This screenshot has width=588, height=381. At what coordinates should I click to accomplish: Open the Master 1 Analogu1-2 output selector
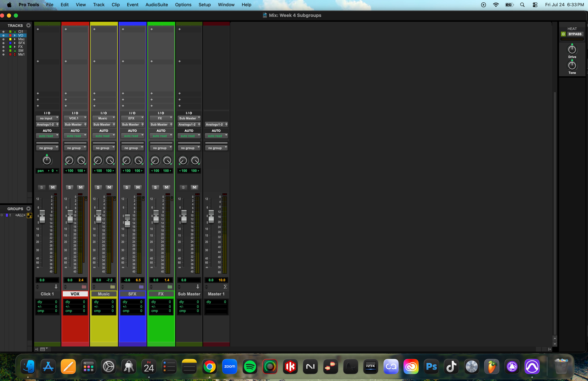click(214, 124)
